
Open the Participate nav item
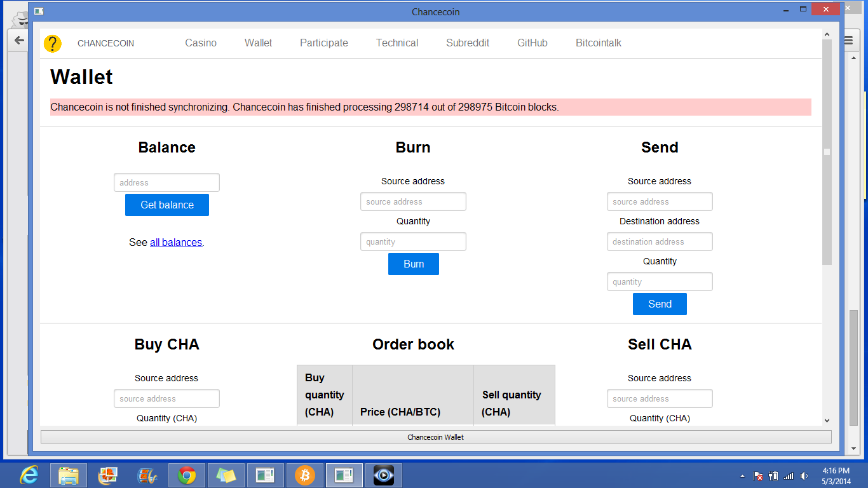[324, 43]
